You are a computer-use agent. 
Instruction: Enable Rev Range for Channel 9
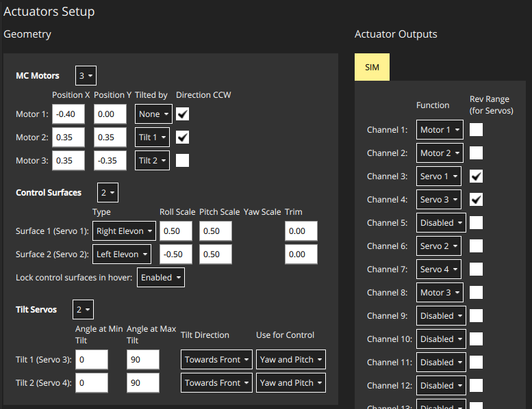point(476,316)
